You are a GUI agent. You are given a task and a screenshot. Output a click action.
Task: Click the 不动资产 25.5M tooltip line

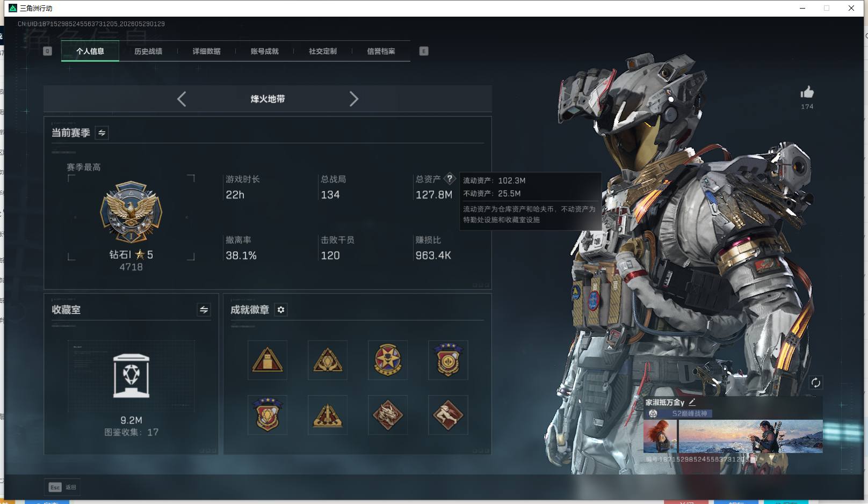point(492,194)
